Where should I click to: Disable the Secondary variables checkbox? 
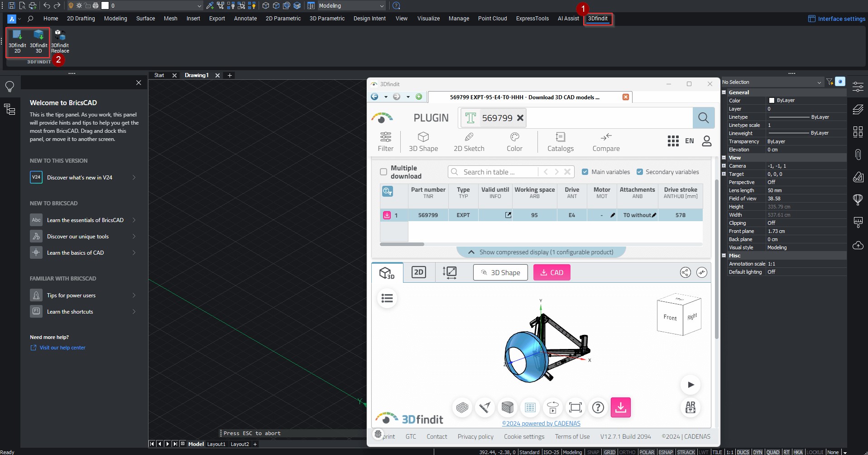coord(640,172)
